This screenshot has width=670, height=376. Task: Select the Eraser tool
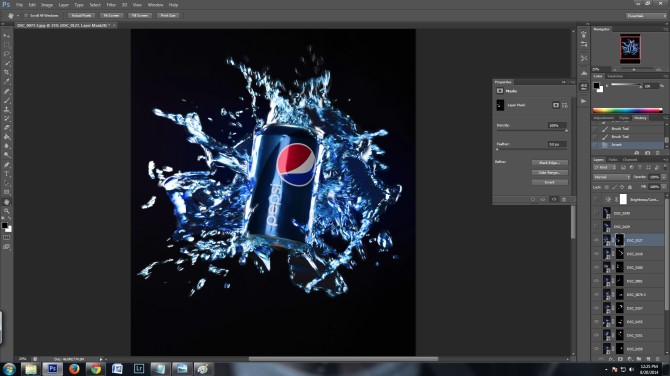pyautogui.click(x=6, y=128)
